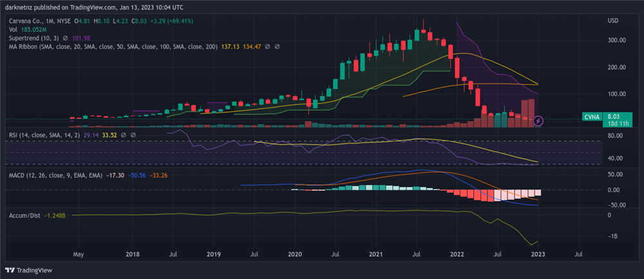
Task: Select the Accum/Dist indicator label
Action: pyautogui.click(x=24, y=215)
